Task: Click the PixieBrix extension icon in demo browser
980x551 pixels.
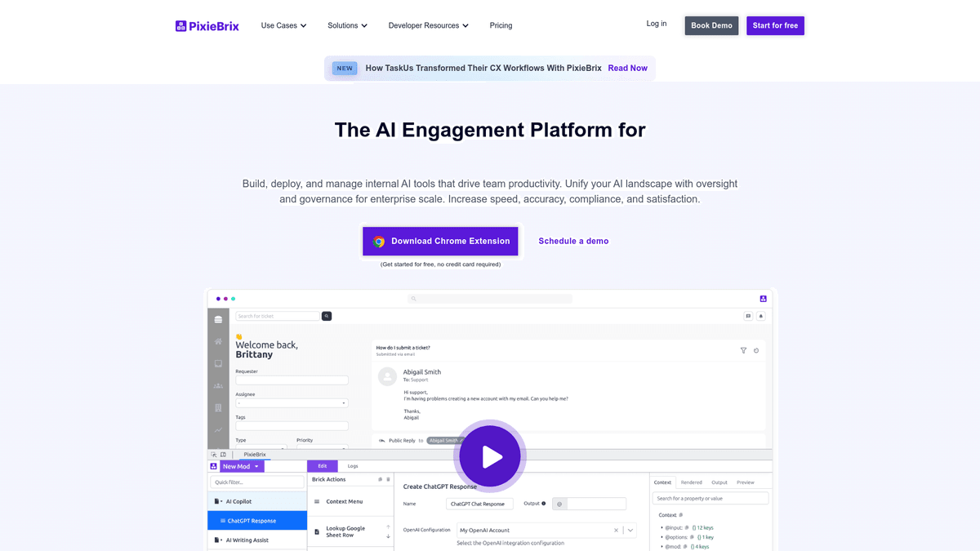Action: (x=764, y=299)
